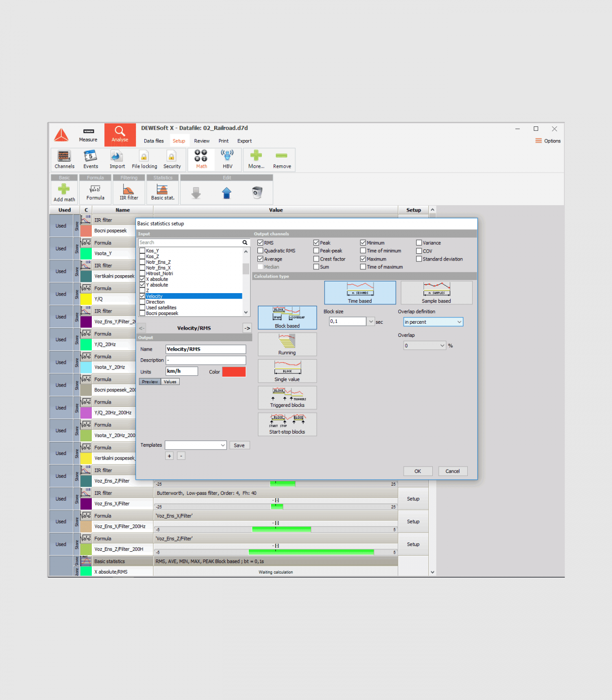Remove a template with minus button

tap(181, 456)
